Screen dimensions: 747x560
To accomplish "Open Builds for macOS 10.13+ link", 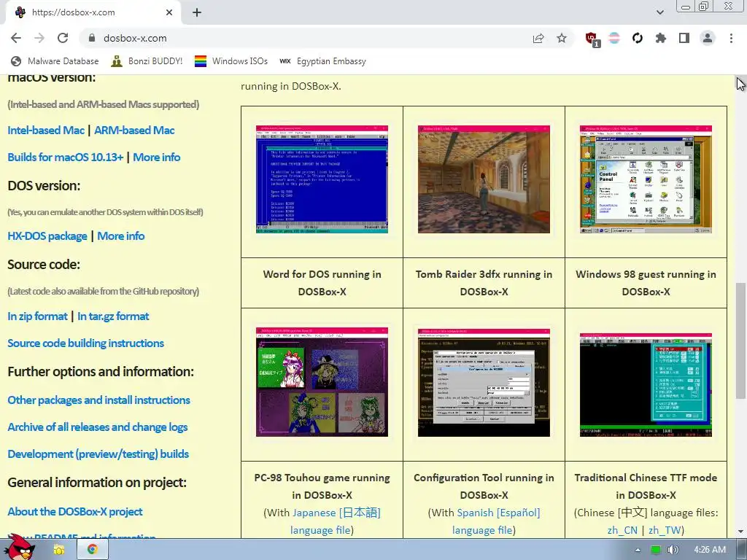I will click(65, 157).
